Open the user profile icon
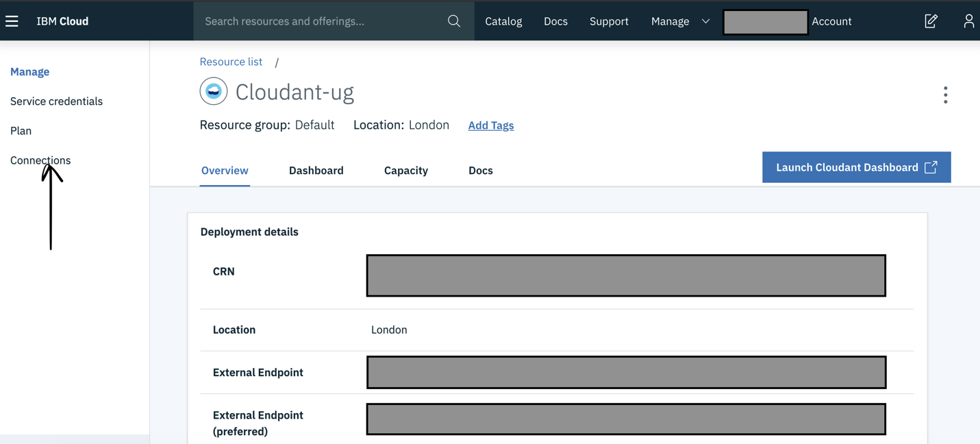Screen dimensions: 980x444 click(x=968, y=21)
